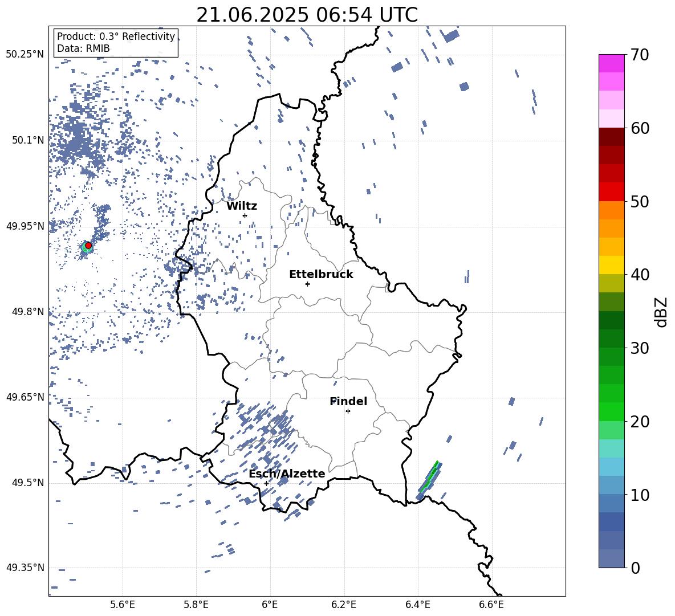The height and width of the screenshot is (616, 675).
Task: Click the 50.1°N latitude label
Action: (28, 140)
